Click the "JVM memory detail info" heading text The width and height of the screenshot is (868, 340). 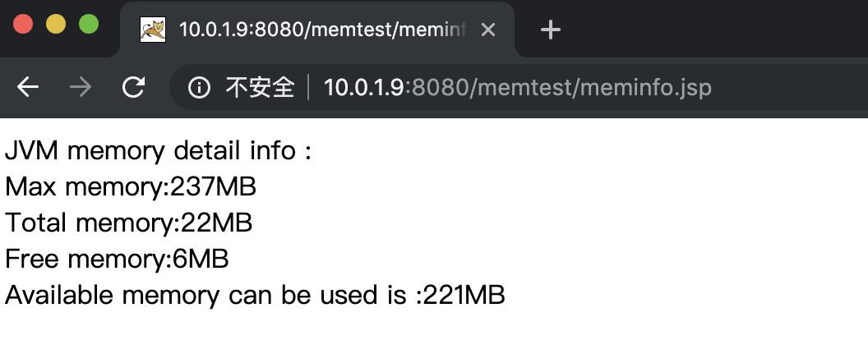tap(159, 150)
